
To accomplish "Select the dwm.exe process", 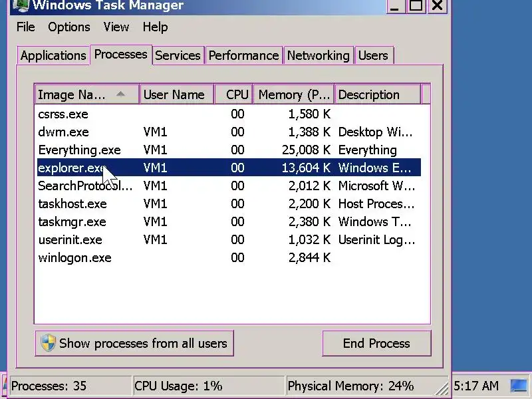I will [229, 132].
